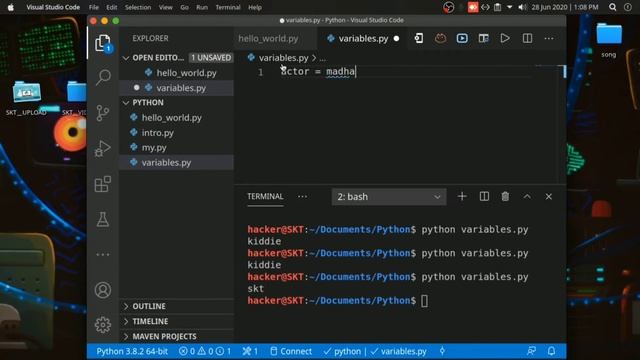This screenshot has width=640, height=360.
Task: Open the Search view in activity bar
Action: pos(103,77)
